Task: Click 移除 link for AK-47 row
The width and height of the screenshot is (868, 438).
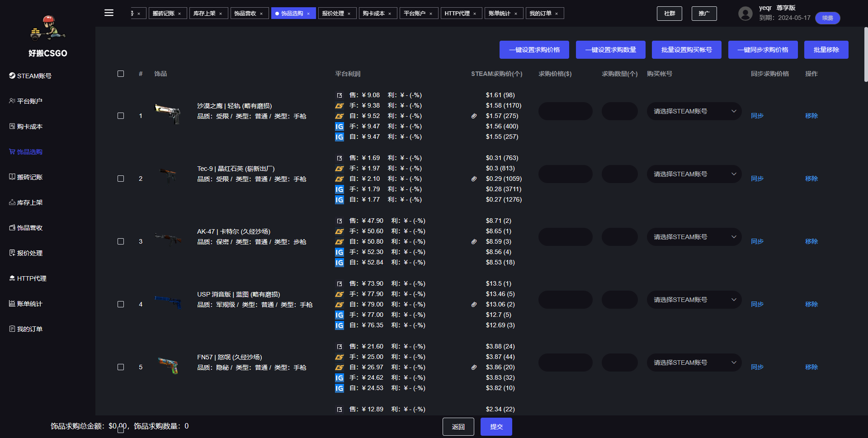Action: (811, 241)
